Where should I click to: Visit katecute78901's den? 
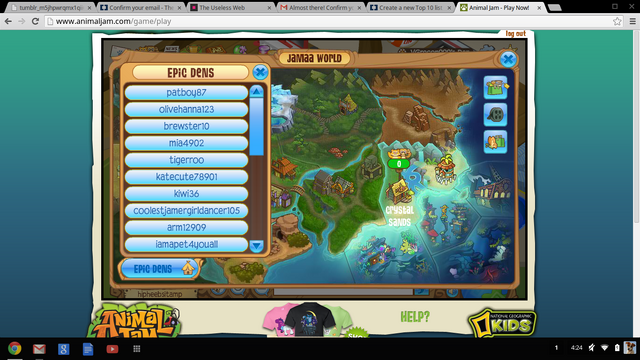click(x=186, y=177)
